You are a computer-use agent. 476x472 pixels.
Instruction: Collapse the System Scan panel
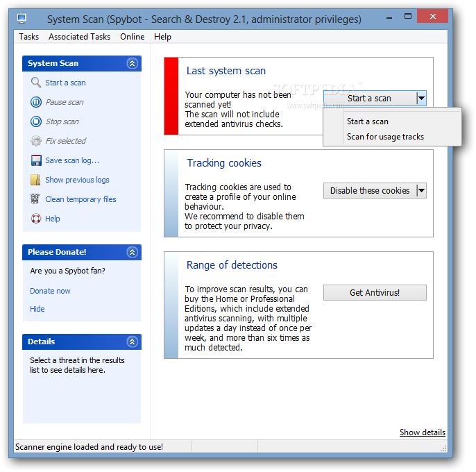point(132,63)
